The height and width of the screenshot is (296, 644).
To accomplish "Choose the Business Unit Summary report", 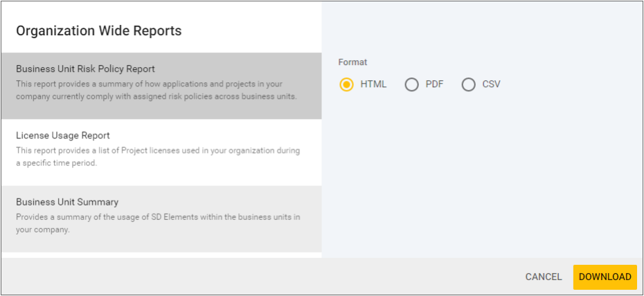I will [67, 202].
